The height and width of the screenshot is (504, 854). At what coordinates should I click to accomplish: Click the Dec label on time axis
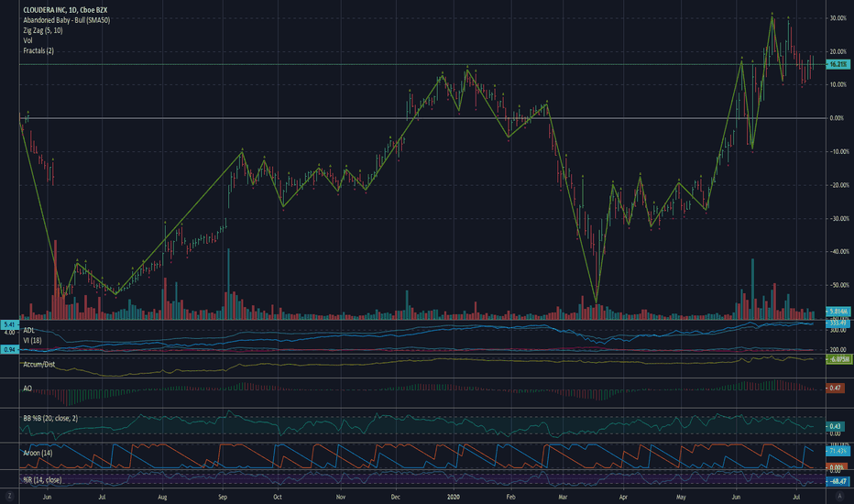[x=396, y=497]
